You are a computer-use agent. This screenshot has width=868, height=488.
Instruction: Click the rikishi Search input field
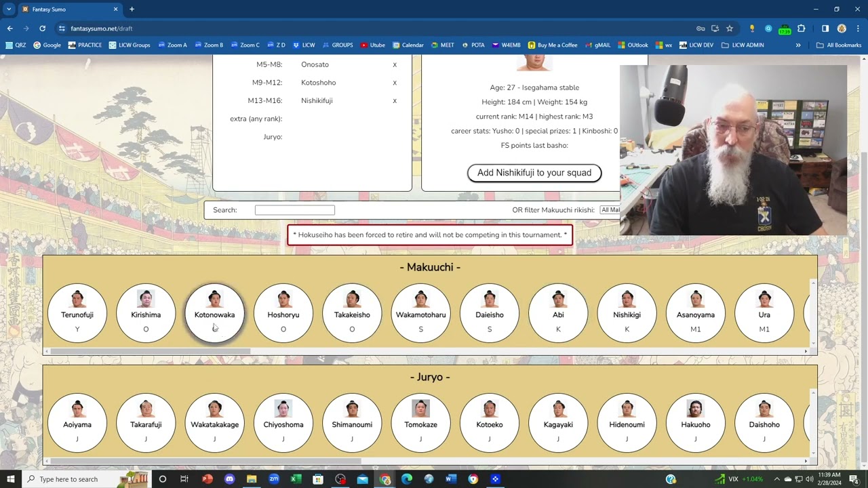tap(295, 210)
